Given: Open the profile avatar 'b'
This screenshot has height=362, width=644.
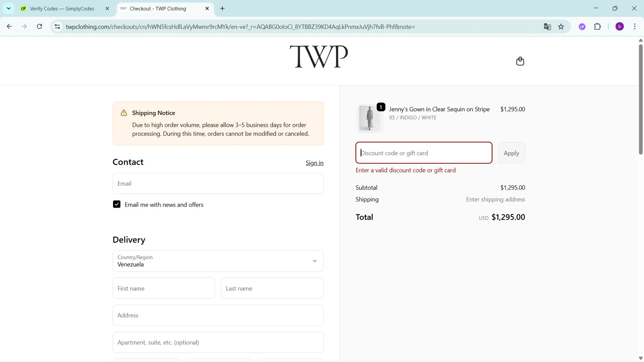Looking at the screenshot, I should [x=620, y=27].
